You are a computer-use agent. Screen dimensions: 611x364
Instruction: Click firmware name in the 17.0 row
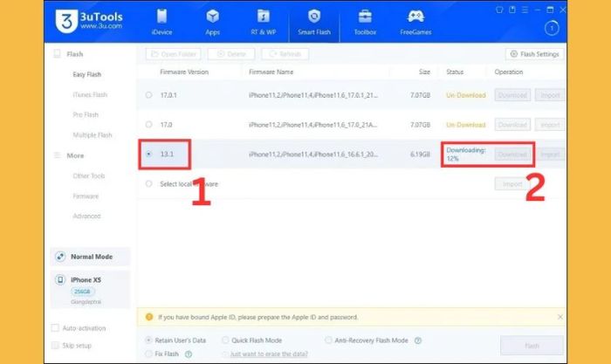click(x=312, y=124)
